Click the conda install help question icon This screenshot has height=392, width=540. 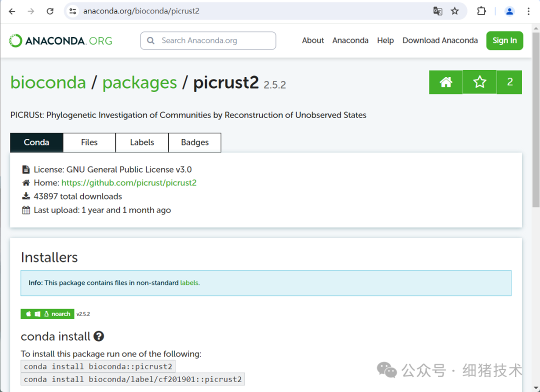pyautogui.click(x=98, y=336)
